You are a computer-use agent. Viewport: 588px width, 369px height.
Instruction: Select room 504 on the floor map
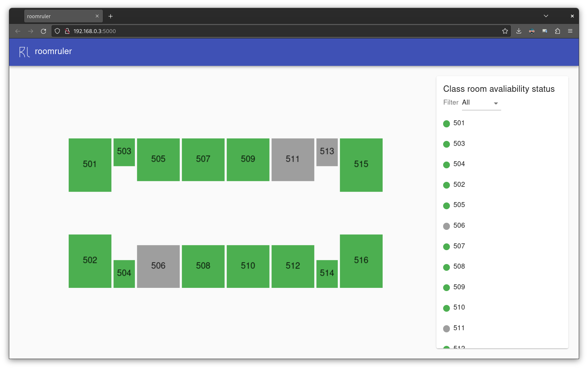[x=124, y=274]
